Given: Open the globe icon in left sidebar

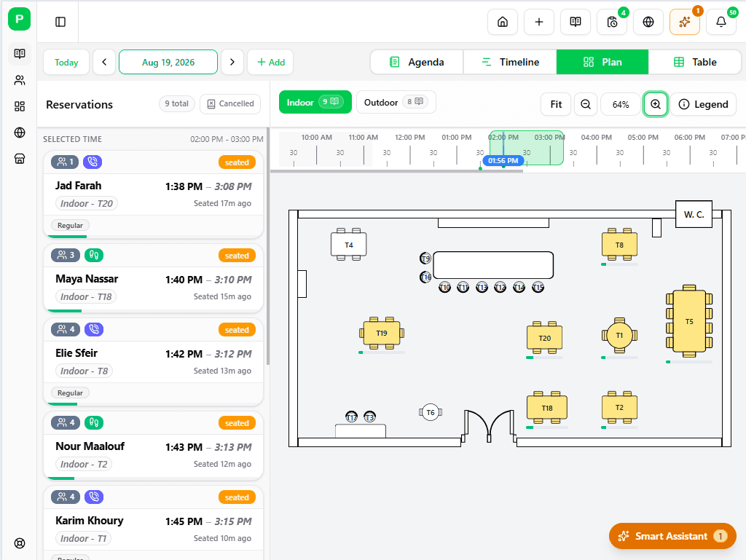Looking at the screenshot, I should pyautogui.click(x=20, y=133).
